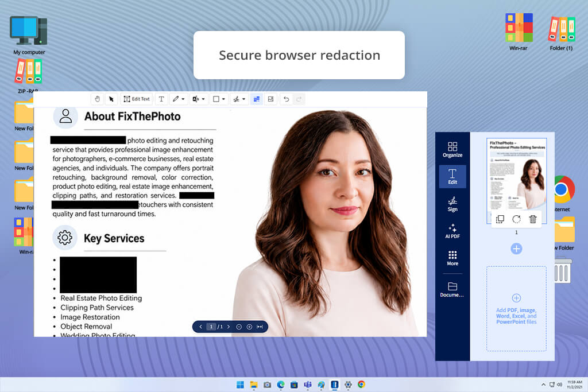Image resolution: width=588 pixels, height=392 pixels.
Task: Click the Edit Text button
Action: point(137,99)
